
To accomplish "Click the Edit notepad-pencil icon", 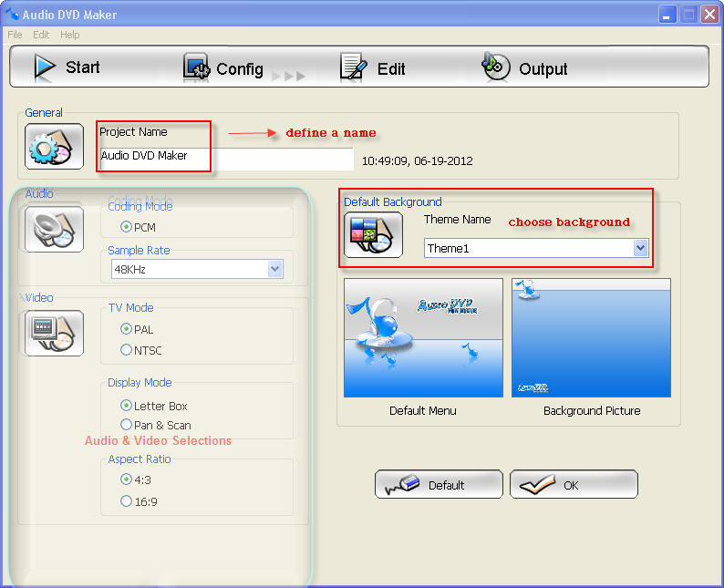I will (353, 67).
